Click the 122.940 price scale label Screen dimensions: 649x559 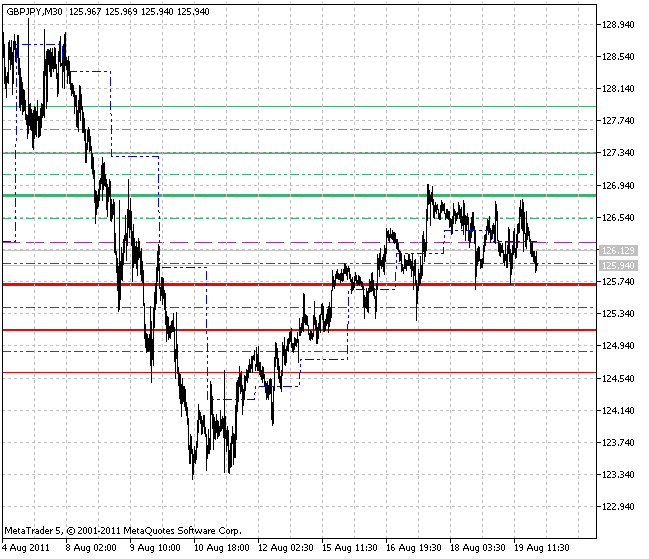coord(618,506)
